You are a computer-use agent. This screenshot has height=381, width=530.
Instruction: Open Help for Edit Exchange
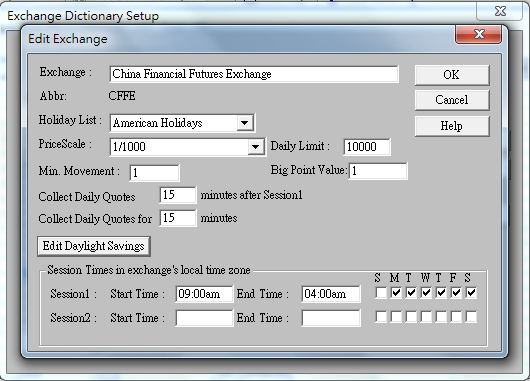[452, 126]
